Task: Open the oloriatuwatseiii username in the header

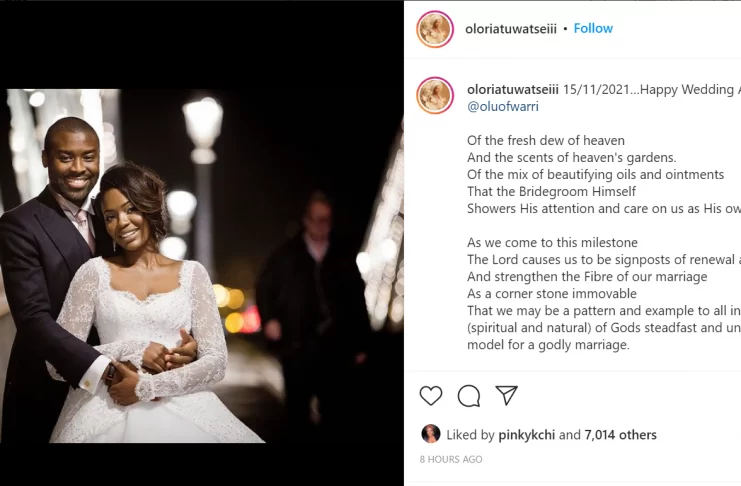Action: pos(510,28)
